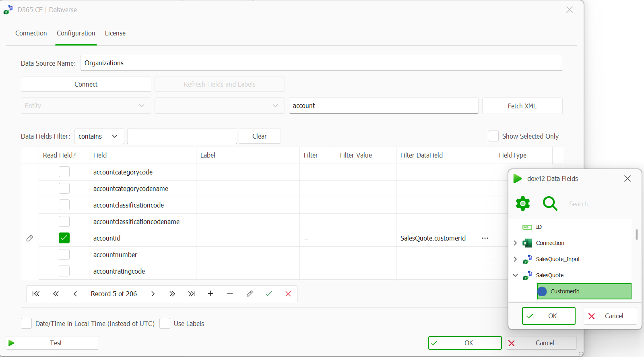
Task: Click the FieldType column header
Action: click(x=523, y=155)
